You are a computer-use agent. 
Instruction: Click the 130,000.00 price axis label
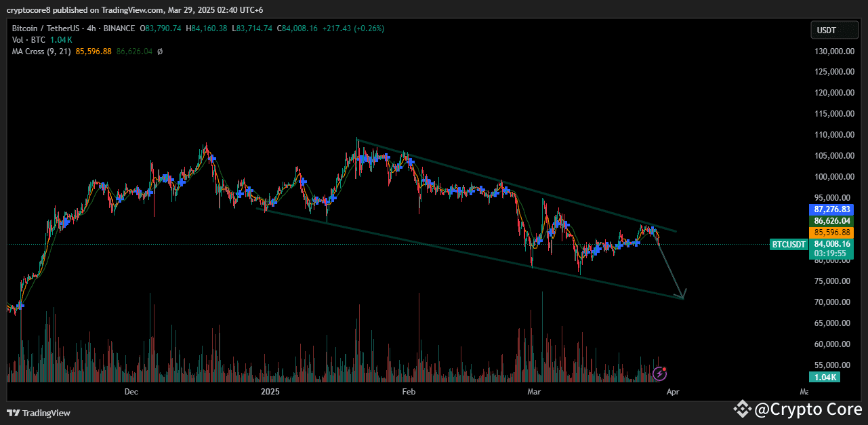click(x=833, y=52)
